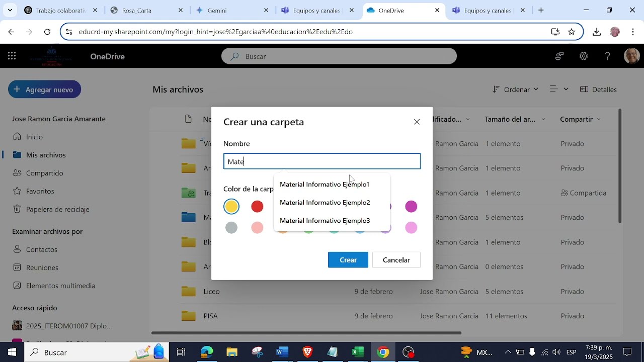Open Chrome downloads
644x362 pixels.
(x=597, y=32)
